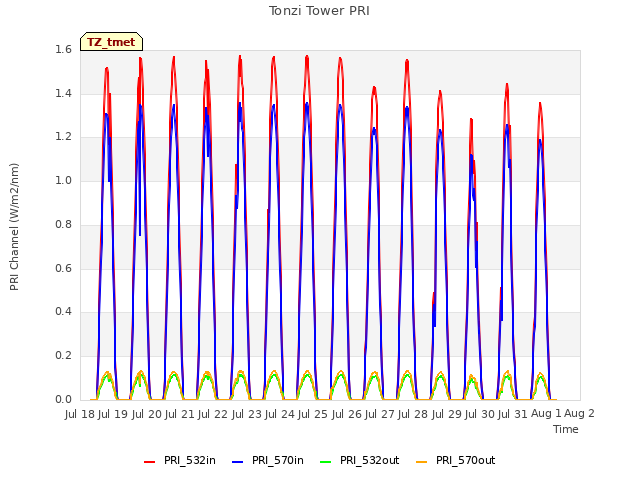This screenshot has width=640, height=480.
Task: Click the Jul 25 x-axis date label
Action: click(x=313, y=414)
